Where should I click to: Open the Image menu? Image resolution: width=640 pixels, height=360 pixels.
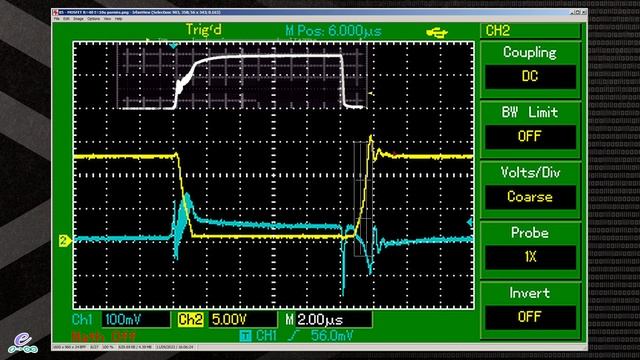point(78,19)
